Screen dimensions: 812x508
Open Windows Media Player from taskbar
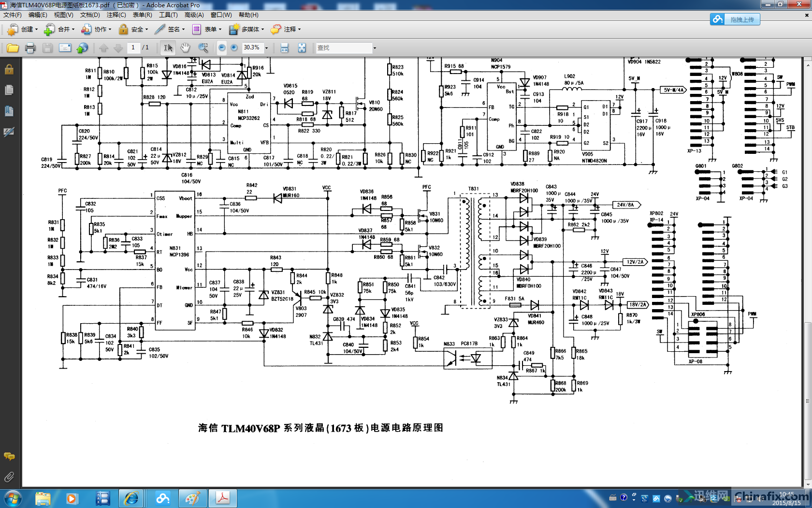(x=72, y=498)
